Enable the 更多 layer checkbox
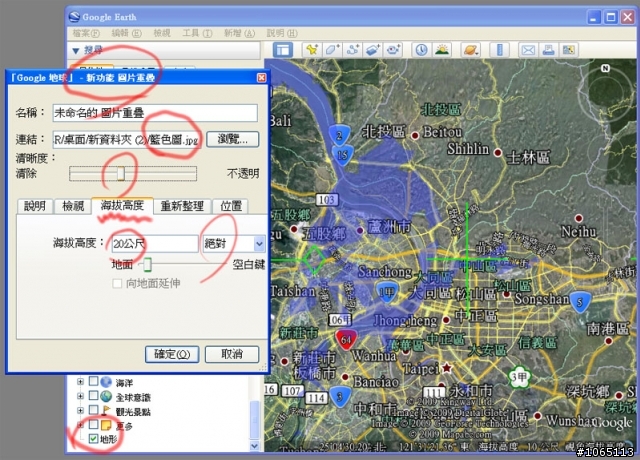The height and width of the screenshot is (460, 640). coord(93,424)
